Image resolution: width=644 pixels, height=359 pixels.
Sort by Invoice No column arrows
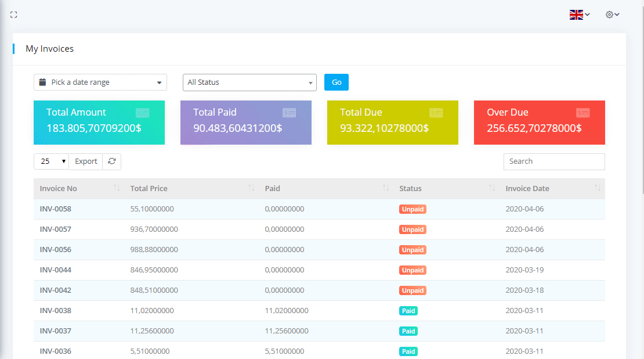(x=117, y=188)
